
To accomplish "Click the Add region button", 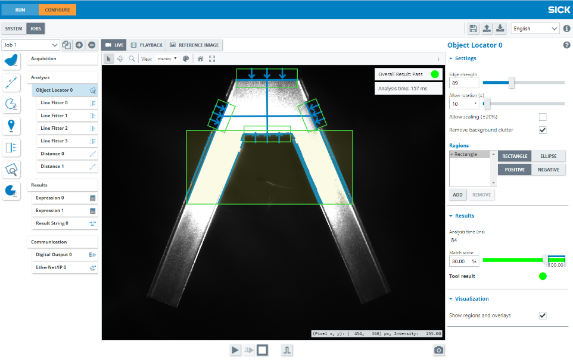I will (458, 195).
